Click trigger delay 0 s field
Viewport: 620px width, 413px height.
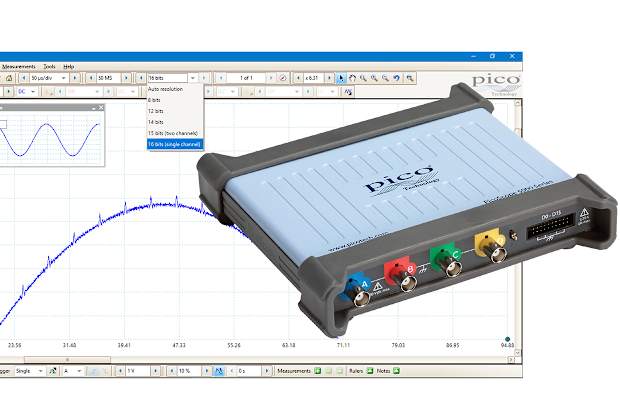tap(249, 371)
